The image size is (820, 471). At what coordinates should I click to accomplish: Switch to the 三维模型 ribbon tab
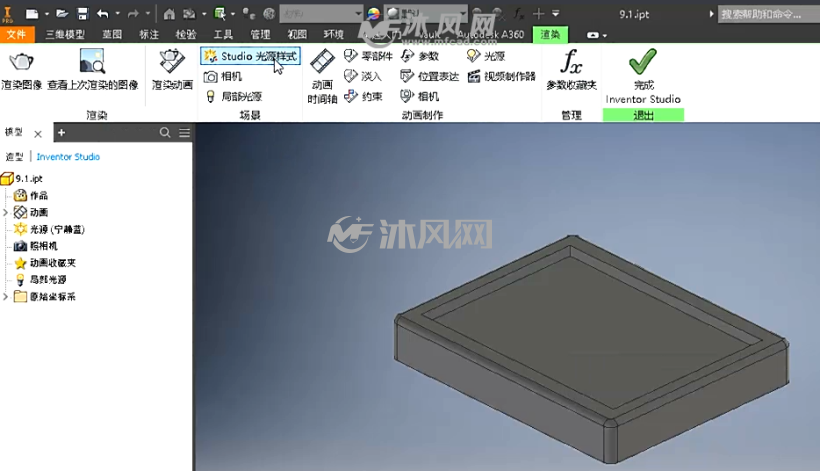[x=65, y=35]
